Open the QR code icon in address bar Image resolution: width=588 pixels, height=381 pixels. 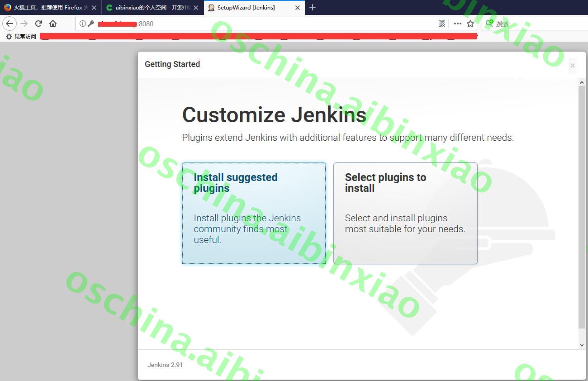442,24
